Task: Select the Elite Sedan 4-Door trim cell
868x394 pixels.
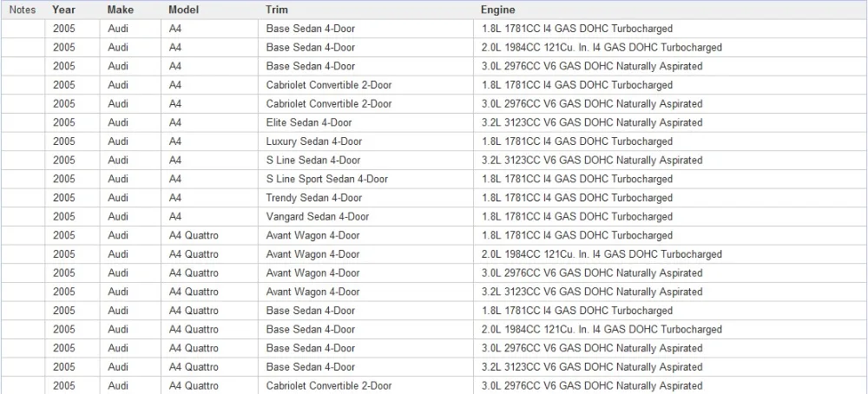Action: pyautogui.click(x=366, y=123)
